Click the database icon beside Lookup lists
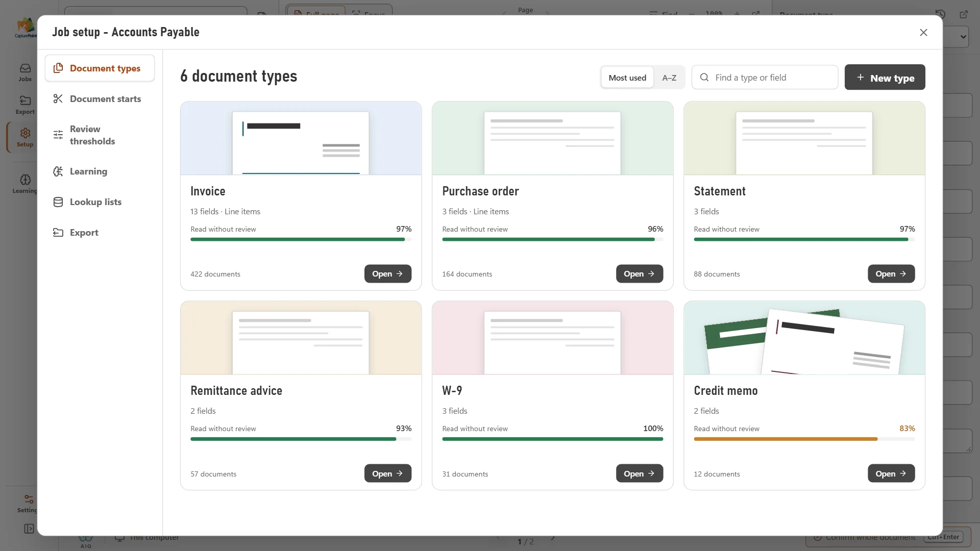The height and width of the screenshot is (551, 980). click(x=58, y=202)
